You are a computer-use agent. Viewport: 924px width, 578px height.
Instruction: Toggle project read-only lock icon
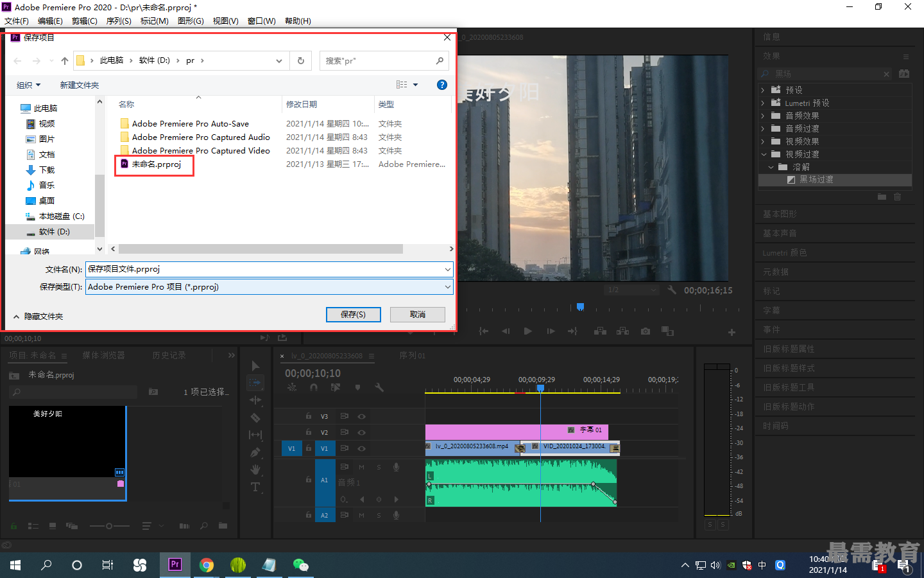coord(13,526)
